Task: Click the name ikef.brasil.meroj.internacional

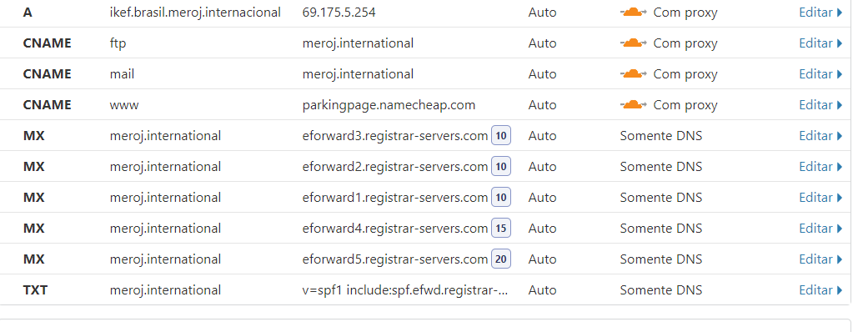Action: point(195,13)
